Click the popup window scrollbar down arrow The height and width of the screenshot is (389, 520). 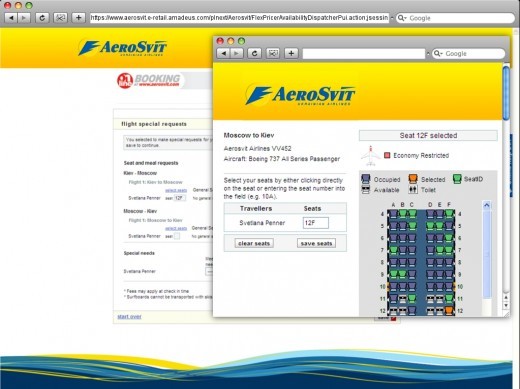(x=506, y=305)
